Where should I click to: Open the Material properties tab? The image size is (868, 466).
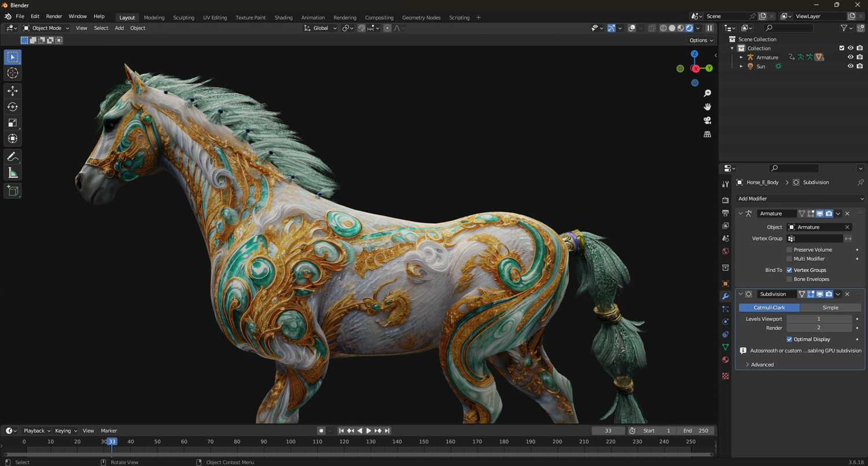[x=726, y=360]
